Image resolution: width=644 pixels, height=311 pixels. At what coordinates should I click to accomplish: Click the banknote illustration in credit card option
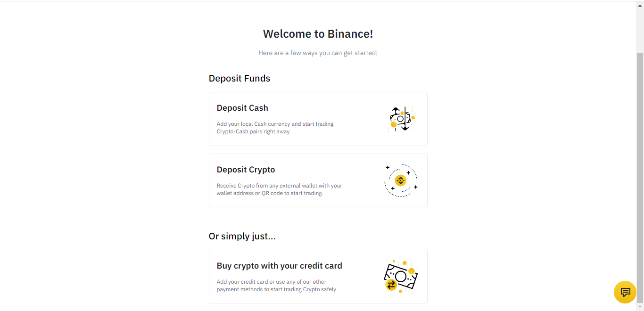pyautogui.click(x=401, y=276)
